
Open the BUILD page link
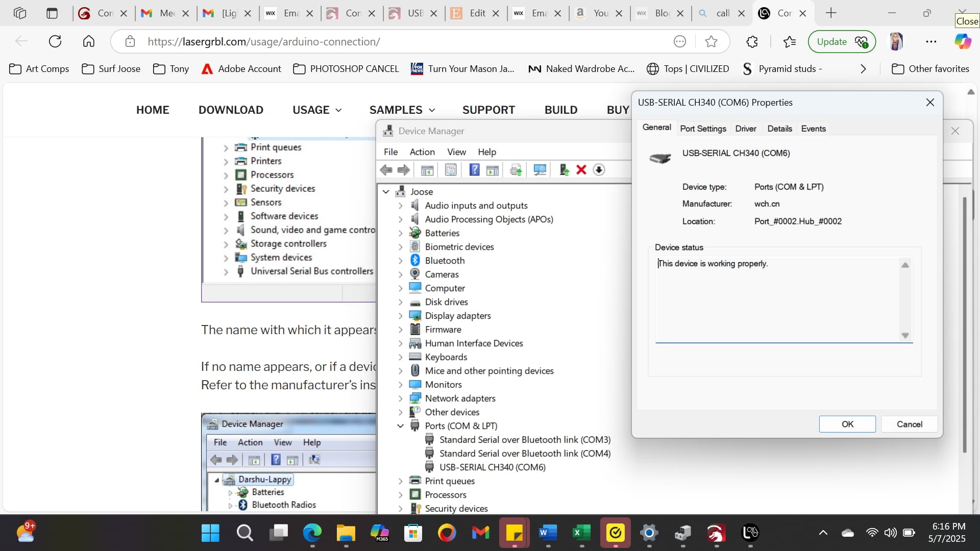tap(561, 110)
